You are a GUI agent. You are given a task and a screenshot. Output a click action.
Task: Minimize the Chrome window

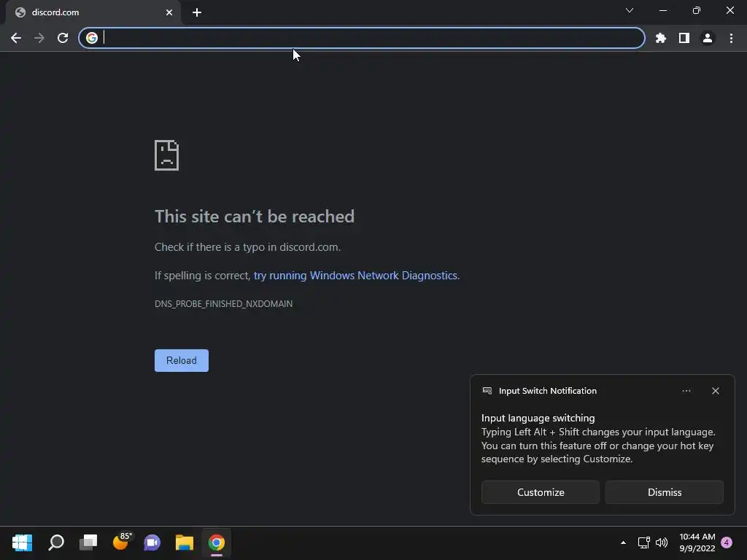(662, 10)
